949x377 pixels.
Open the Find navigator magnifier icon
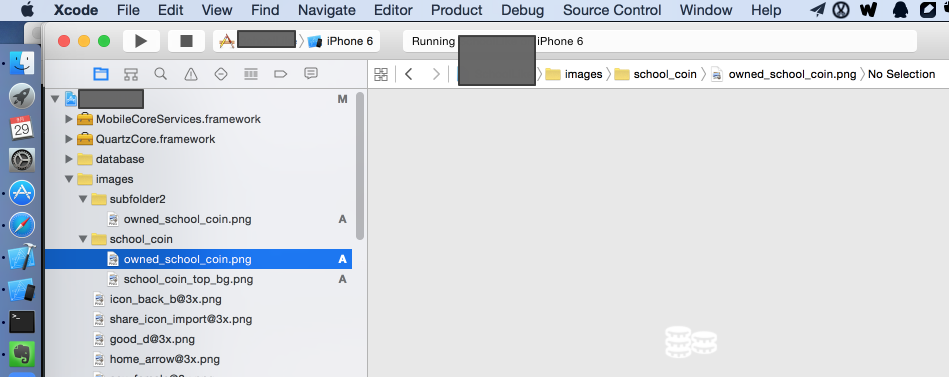(160, 74)
